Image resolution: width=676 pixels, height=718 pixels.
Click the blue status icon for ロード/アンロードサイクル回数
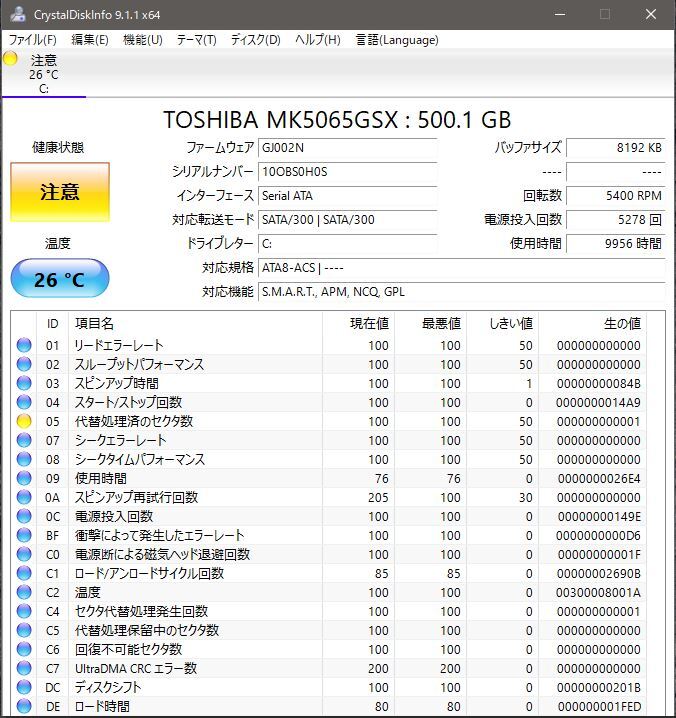click(x=24, y=573)
